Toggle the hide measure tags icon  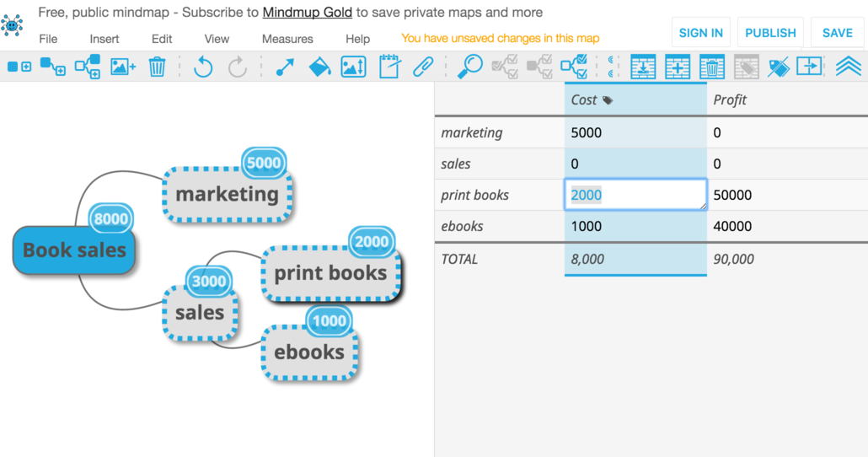pyautogui.click(x=779, y=67)
